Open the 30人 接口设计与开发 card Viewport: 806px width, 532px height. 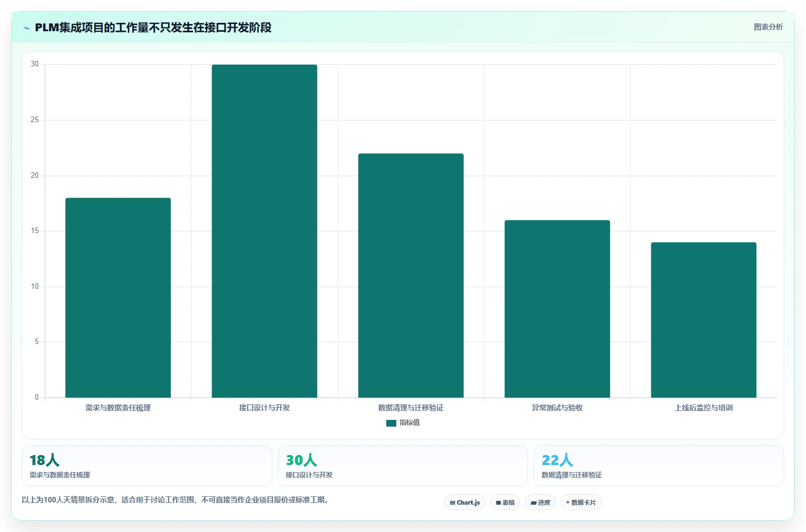click(402, 466)
